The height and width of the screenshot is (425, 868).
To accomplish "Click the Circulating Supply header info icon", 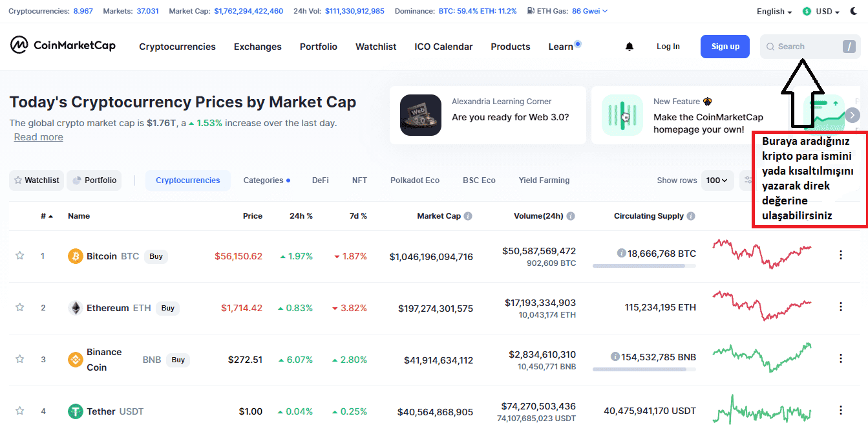I will pyautogui.click(x=691, y=216).
